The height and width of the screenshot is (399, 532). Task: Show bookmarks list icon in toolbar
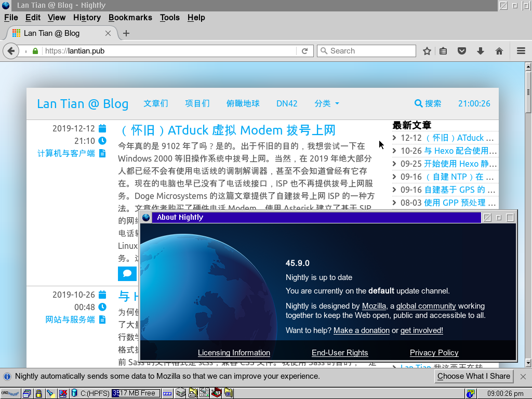click(443, 51)
